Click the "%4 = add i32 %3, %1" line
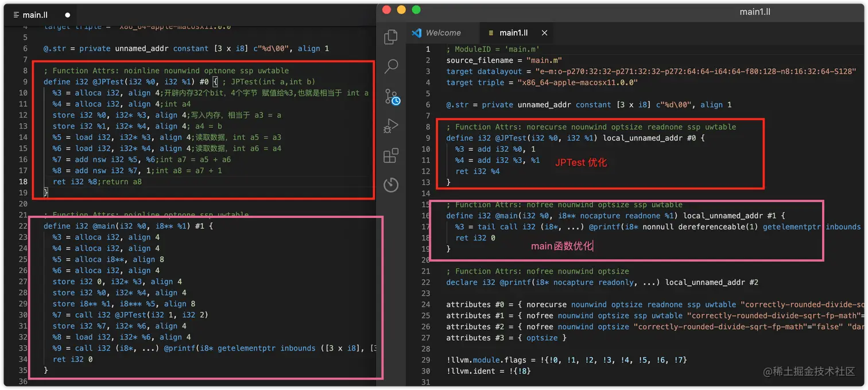 coord(497,160)
